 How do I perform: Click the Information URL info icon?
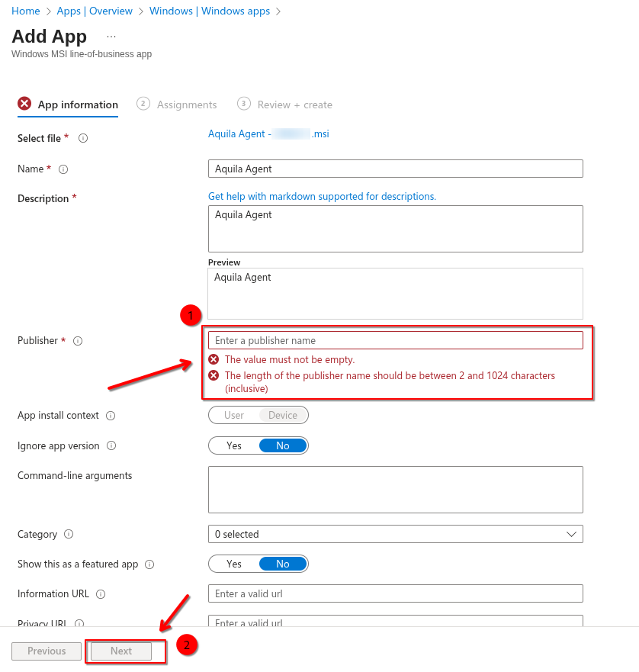[101, 594]
